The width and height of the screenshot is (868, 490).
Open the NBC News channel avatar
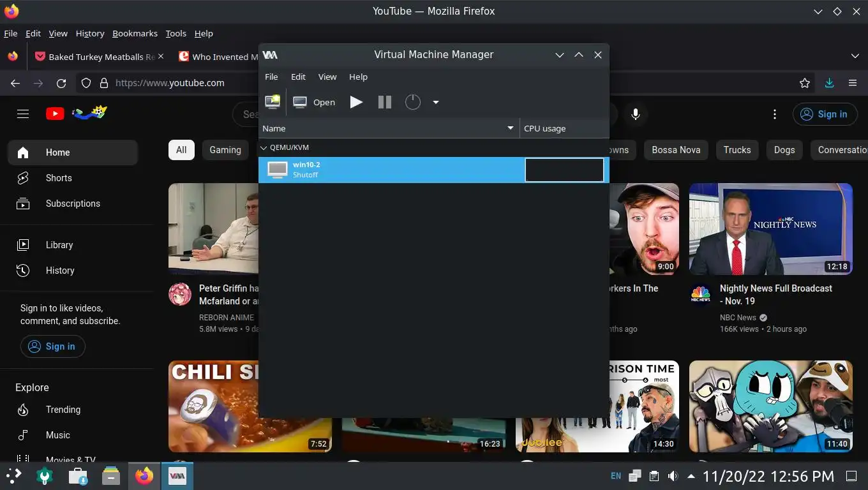click(701, 294)
